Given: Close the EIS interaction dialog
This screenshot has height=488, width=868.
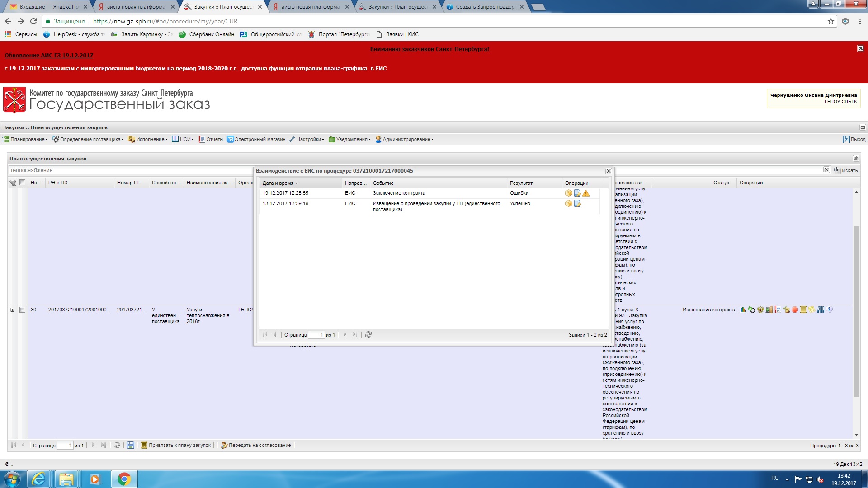Looking at the screenshot, I should pyautogui.click(x=609, y=171).
